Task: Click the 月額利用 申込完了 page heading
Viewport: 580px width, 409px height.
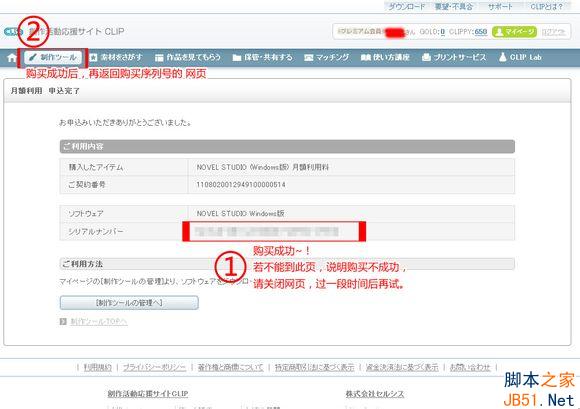Action: pos(45,91)
